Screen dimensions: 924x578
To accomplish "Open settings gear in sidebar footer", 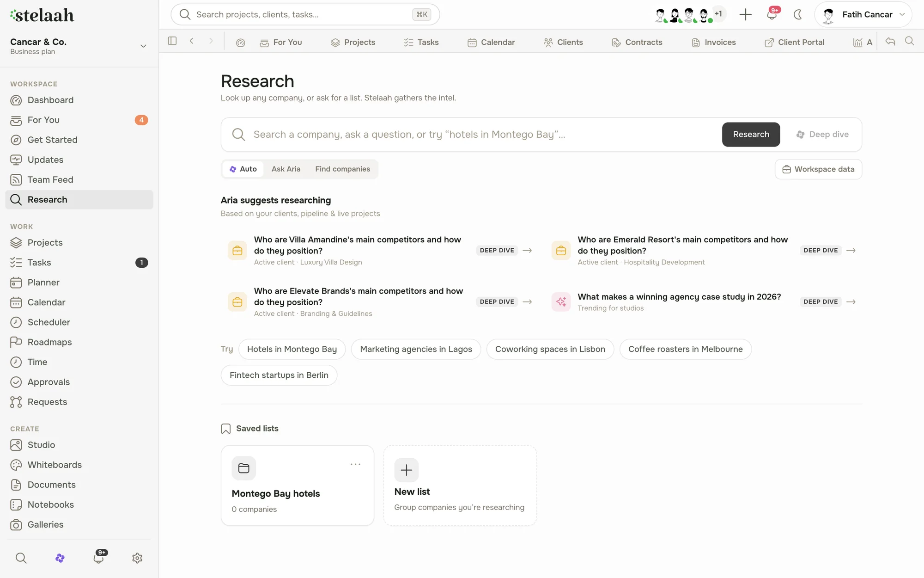I will click(x=137, y=558).
